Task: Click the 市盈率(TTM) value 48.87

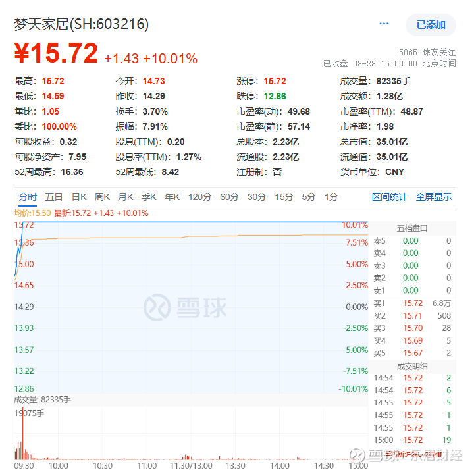Action: [411, 111]
